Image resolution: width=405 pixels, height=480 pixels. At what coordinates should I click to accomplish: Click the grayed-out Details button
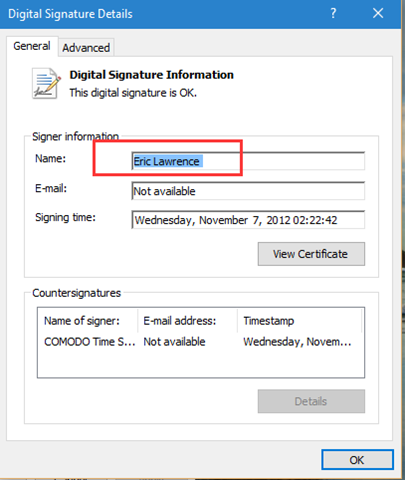311,401
